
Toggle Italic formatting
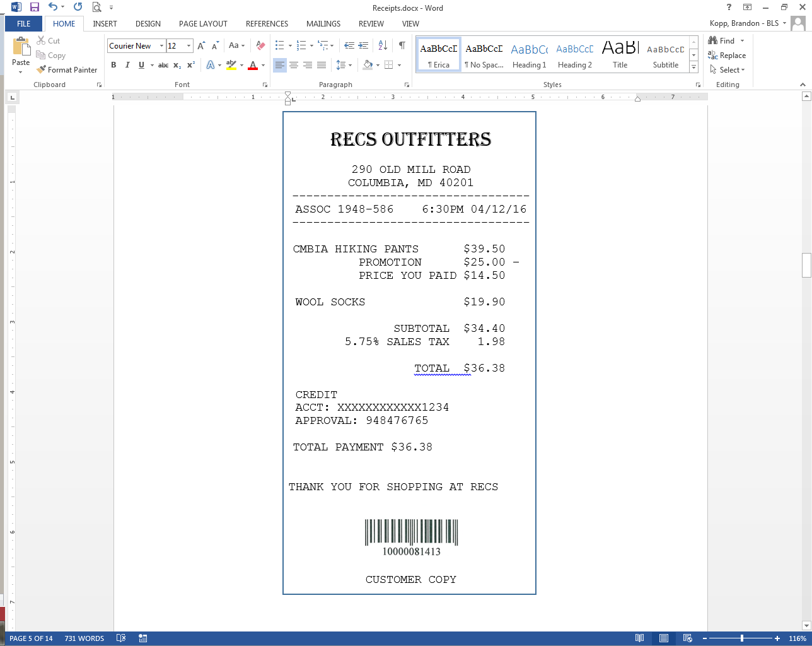(127, 65)
